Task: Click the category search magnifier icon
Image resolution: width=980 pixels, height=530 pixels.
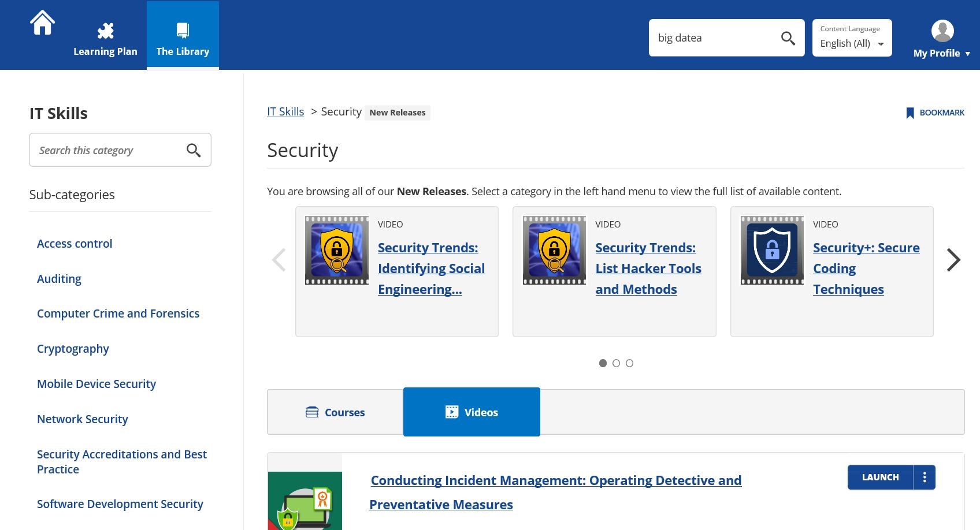Action: point(194,150)
